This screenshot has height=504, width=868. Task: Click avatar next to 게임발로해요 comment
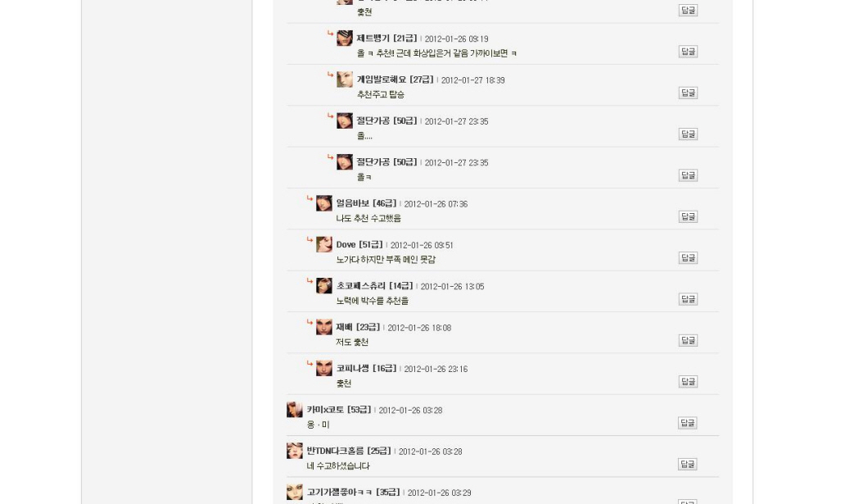(344, 79)
